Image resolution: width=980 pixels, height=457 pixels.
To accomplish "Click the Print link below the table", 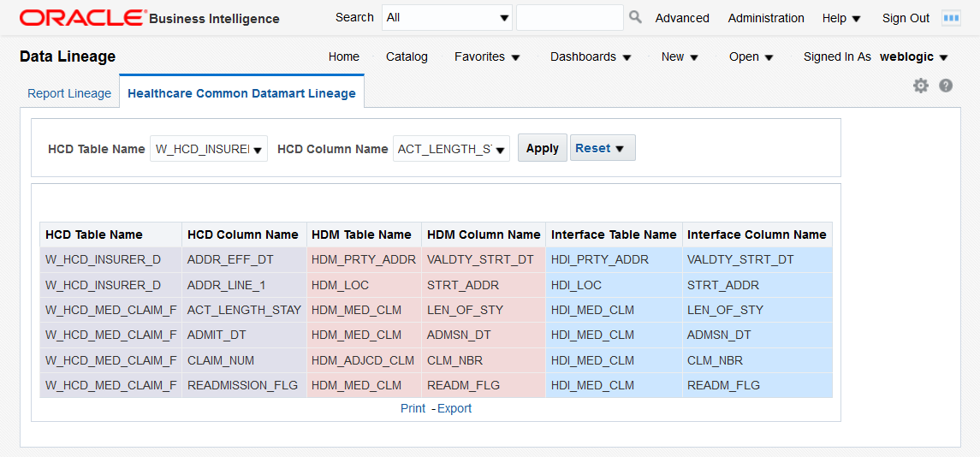I will (413, 408).
